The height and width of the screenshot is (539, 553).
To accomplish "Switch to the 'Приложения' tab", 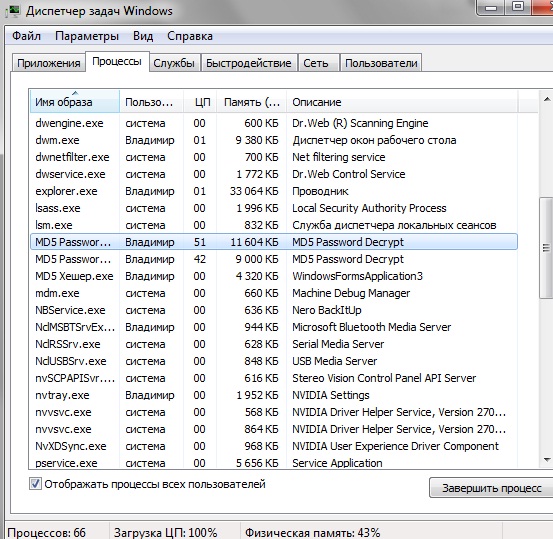I will (49, 63).
